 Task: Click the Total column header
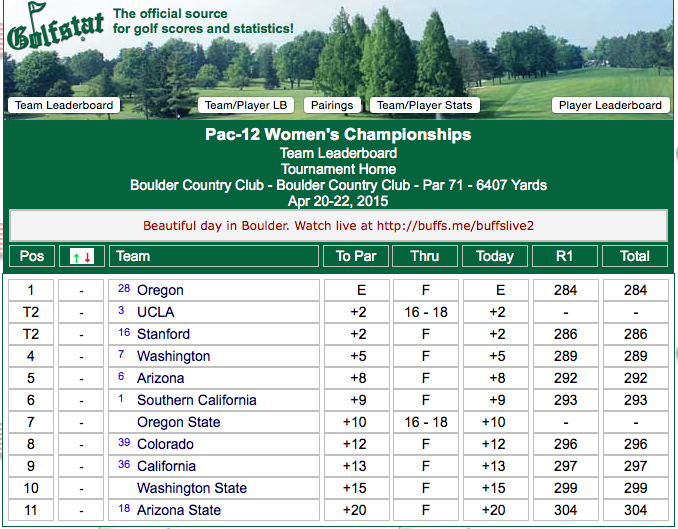pyautogui.click(x=635, y=256)
